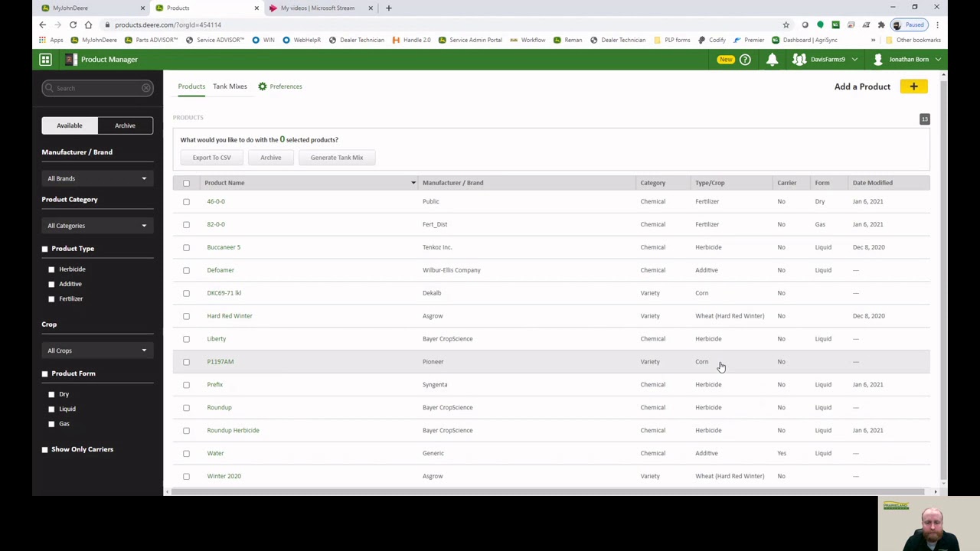980x551 pixels.
Task: Tick the Liberty product checkbox
Action: [186, 339]
